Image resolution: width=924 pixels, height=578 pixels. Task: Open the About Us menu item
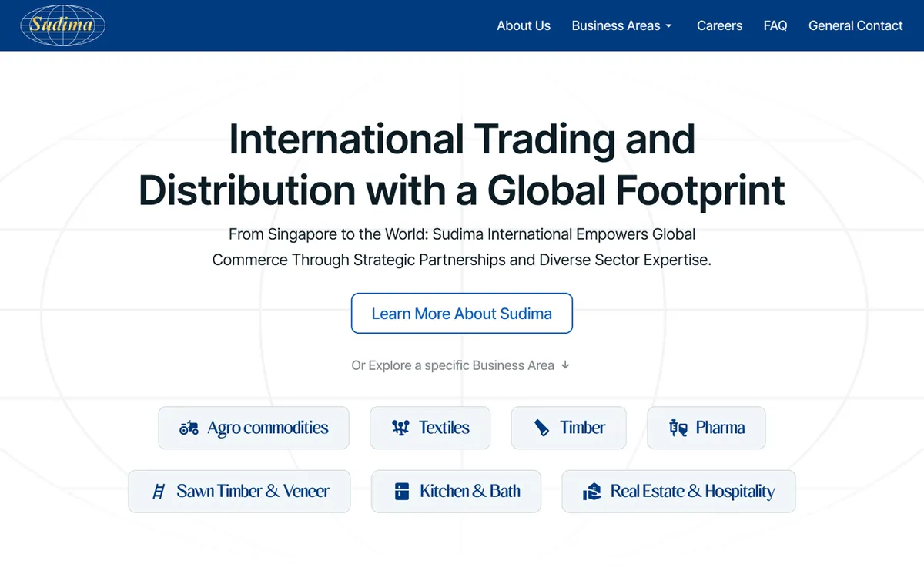pyautogui.click(x=524, y=25)
